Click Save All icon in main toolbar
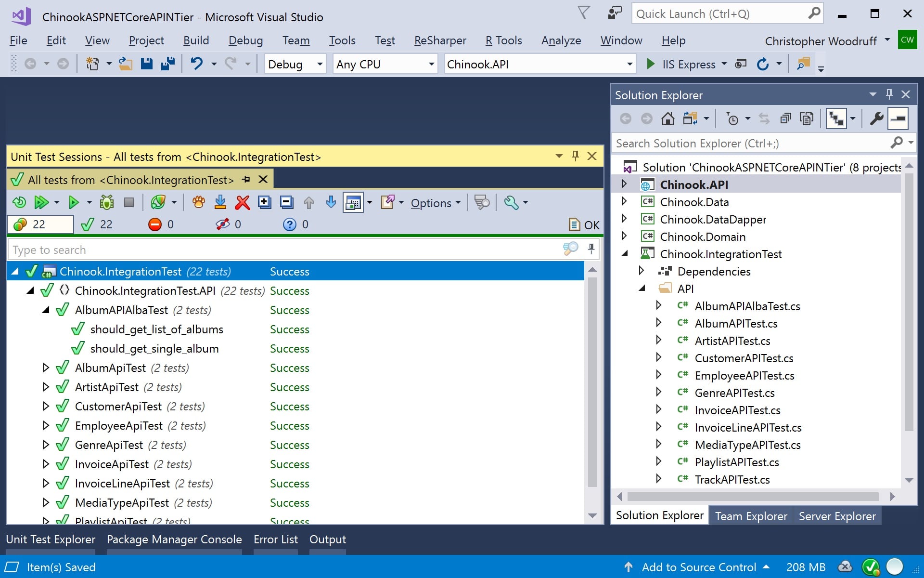Image resolution: width=924 pixels, height=578 pixels. 168,64
